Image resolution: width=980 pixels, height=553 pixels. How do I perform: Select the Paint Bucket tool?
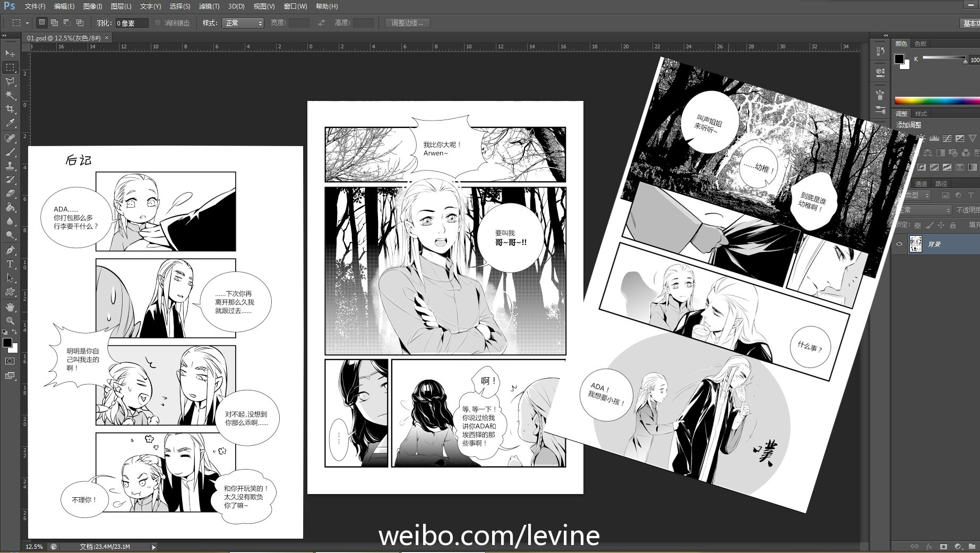10,207
